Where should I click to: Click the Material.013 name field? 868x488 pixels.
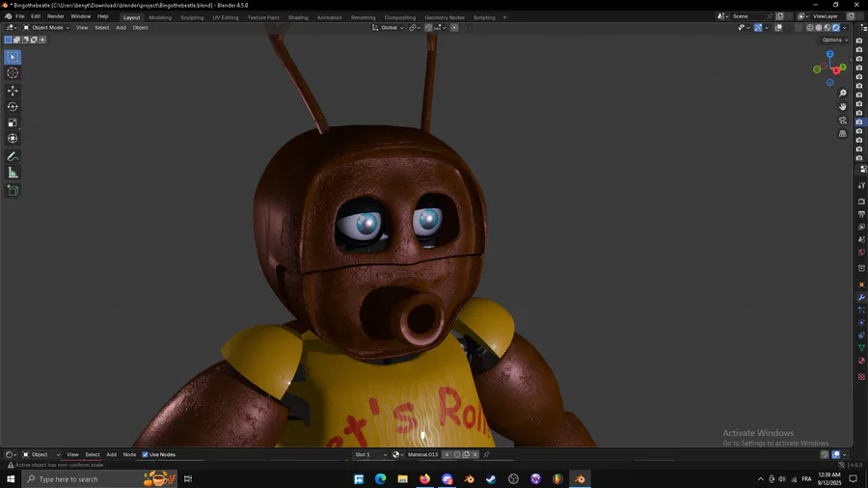tap(423, 454)
